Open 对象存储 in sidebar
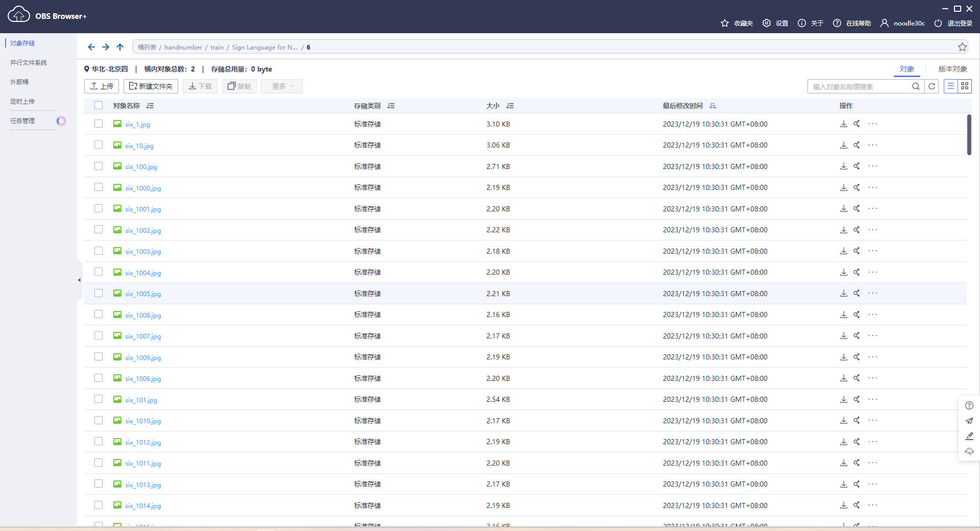980x531 pixels. [22, 43]
